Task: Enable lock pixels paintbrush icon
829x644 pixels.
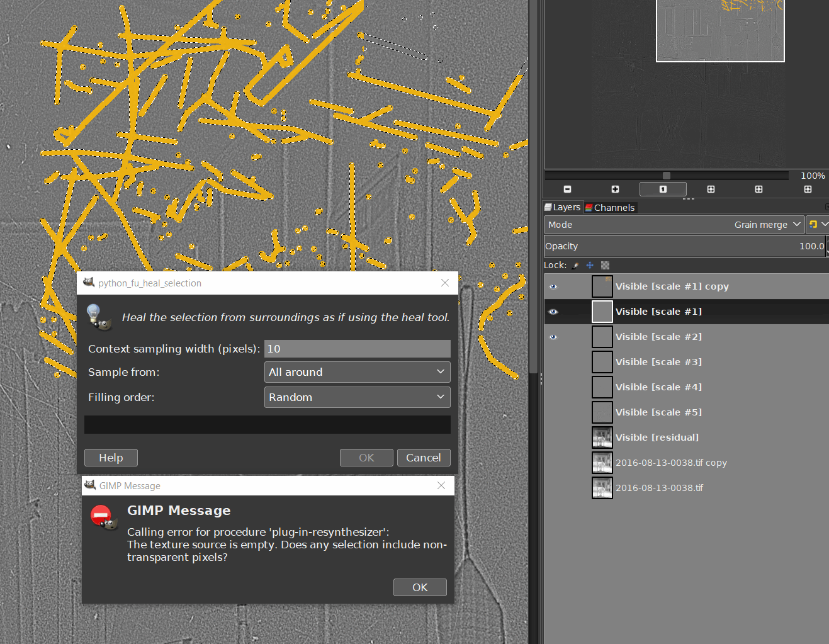Action: [575, 266]
